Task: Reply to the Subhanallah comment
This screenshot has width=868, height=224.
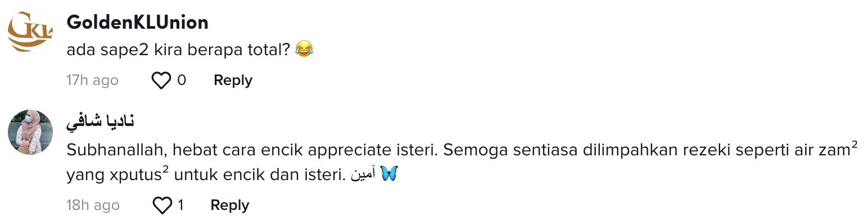Action: pyautogui.click(x=229, y=205)
